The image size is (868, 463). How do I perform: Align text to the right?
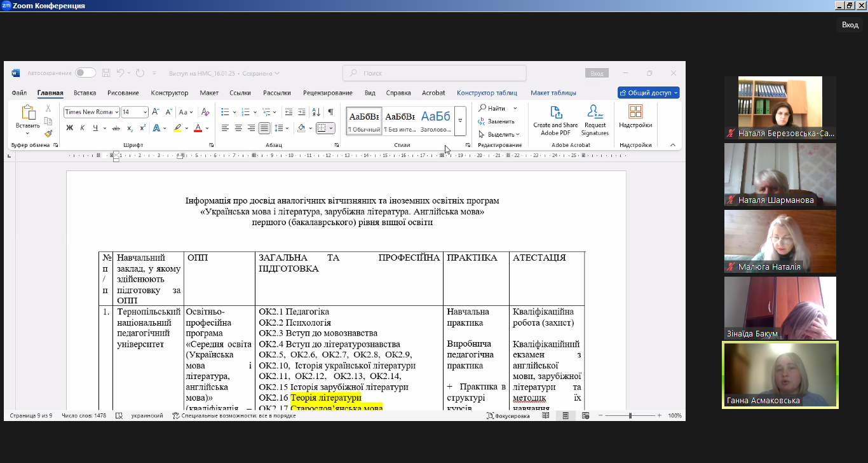[251, 128]
